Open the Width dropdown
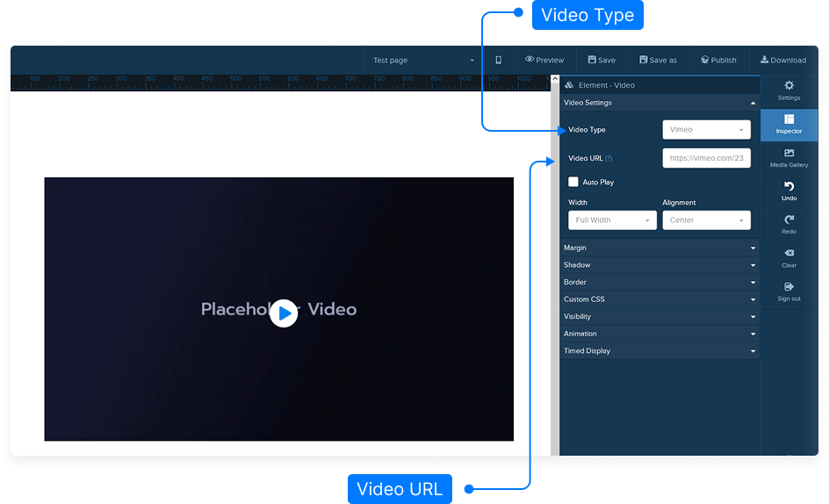829x504 pixels. click(x=612, y=220)
